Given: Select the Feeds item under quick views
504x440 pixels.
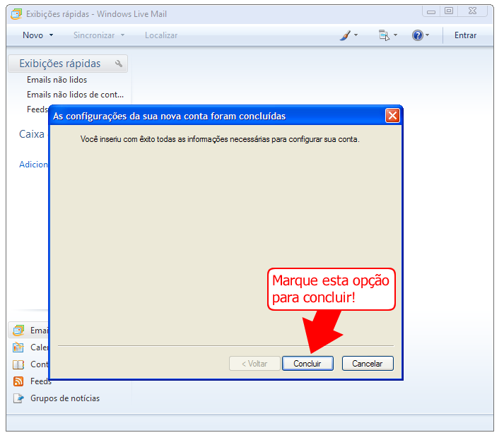Looking at the screenshot, I should pos(37,109).
